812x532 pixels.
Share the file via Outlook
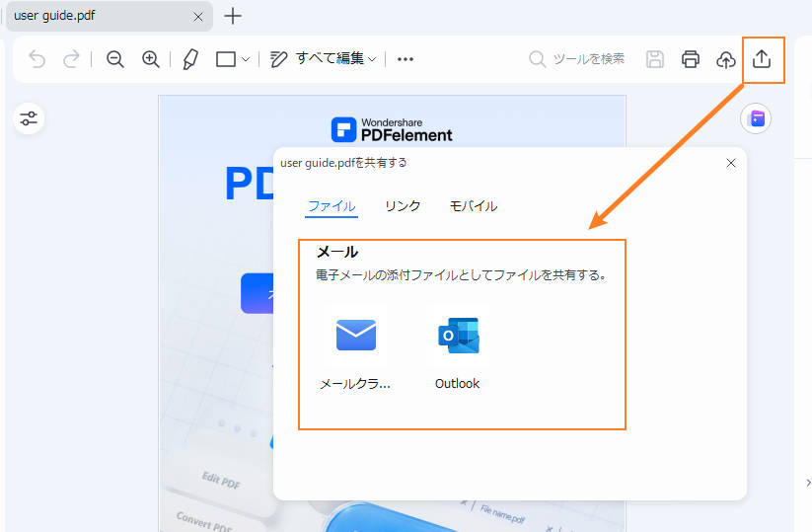pos(458,347)
